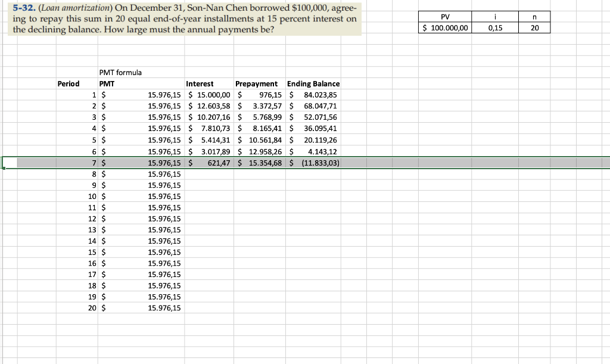Select prepayment cell 10.561,84
The height and width of the screenshot is (364, 610).
(260, 140)
